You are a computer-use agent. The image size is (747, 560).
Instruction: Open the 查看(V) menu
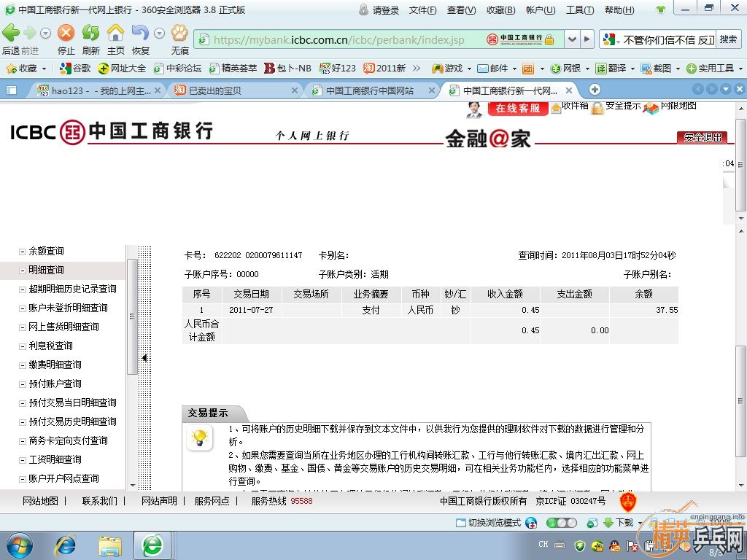pyautogui.click(x=461, y=10)
